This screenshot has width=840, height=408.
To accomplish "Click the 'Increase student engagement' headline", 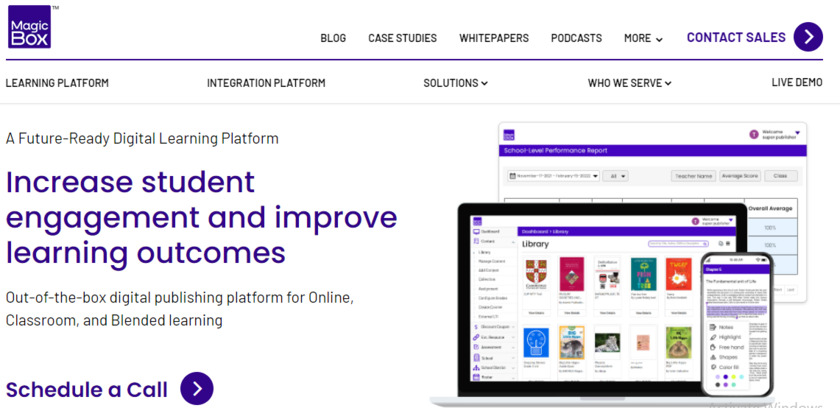I will pyautogui.click(x=201, y=217).
